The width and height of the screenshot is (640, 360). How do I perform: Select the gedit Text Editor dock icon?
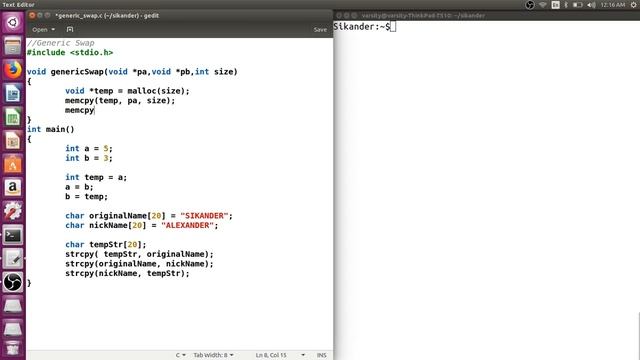[13, 259]
